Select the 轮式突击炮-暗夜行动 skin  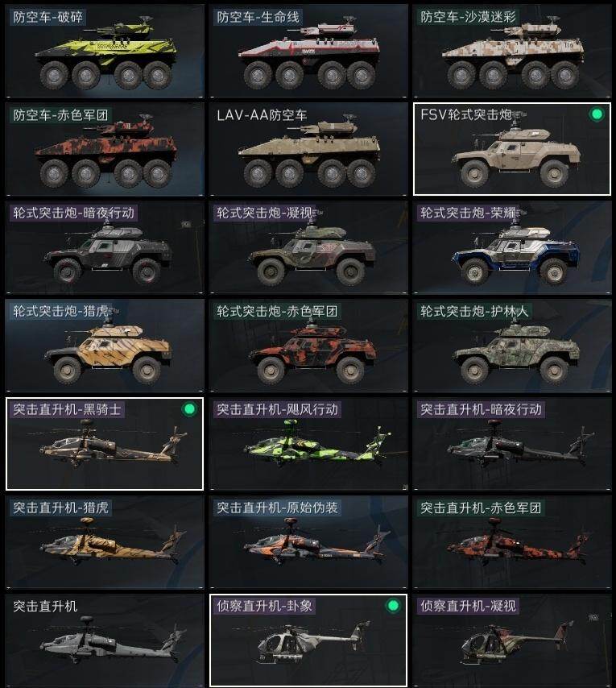click(105, 247)
